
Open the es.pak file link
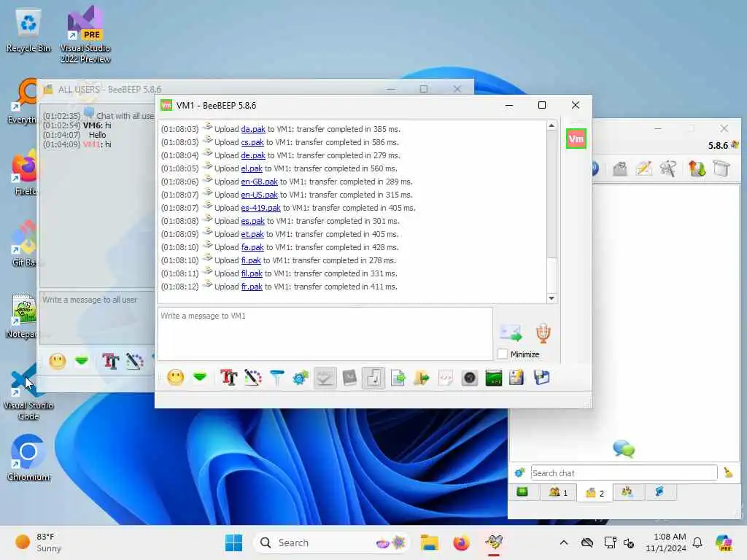pos(252,221)
